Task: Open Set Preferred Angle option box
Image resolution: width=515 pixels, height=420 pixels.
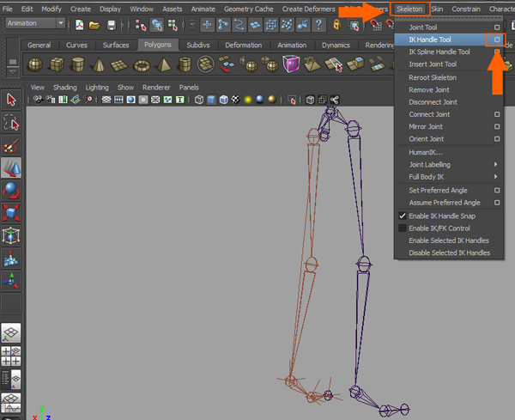Action: click(497, 191)
